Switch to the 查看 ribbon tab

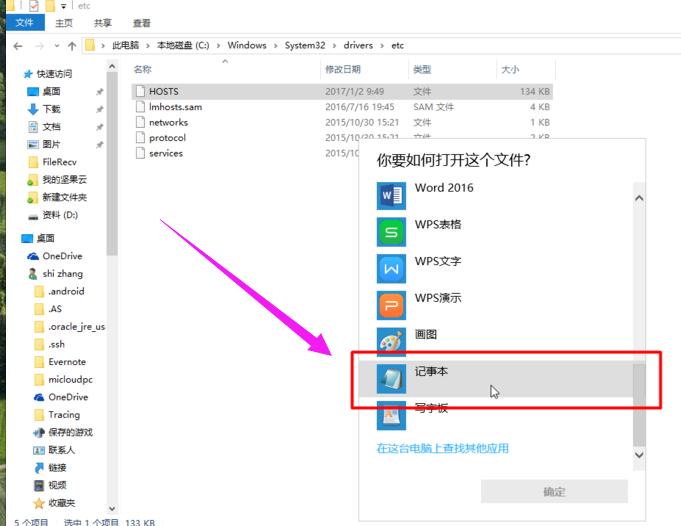(x=141, y=23)
